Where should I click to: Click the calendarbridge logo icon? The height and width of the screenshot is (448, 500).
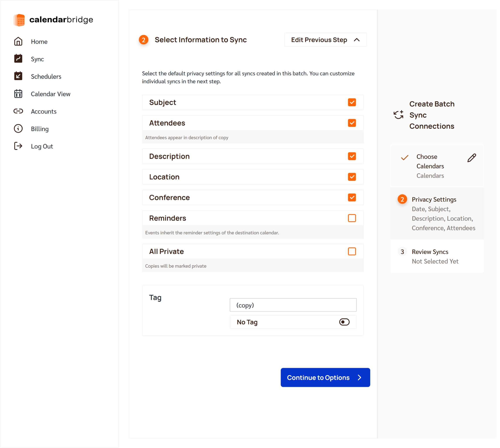coord(19,20)
